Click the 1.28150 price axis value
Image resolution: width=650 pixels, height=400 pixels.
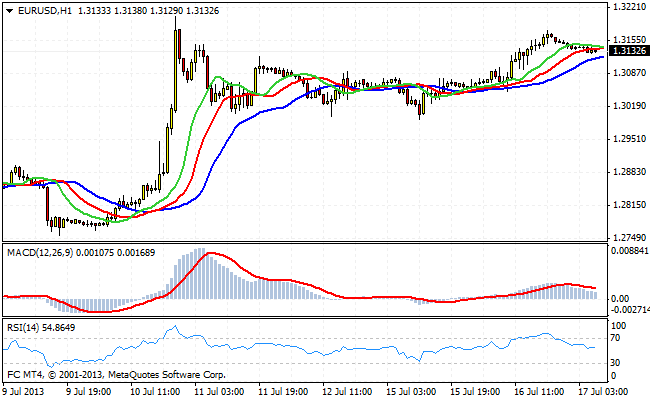tap(629, 204)
